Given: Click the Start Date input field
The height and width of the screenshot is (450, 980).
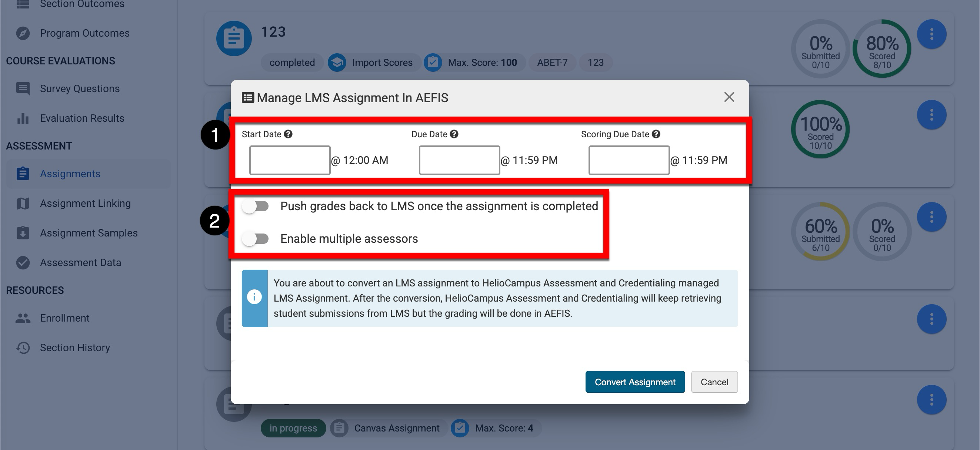Looking at the screenshot, I should (290, 160).
